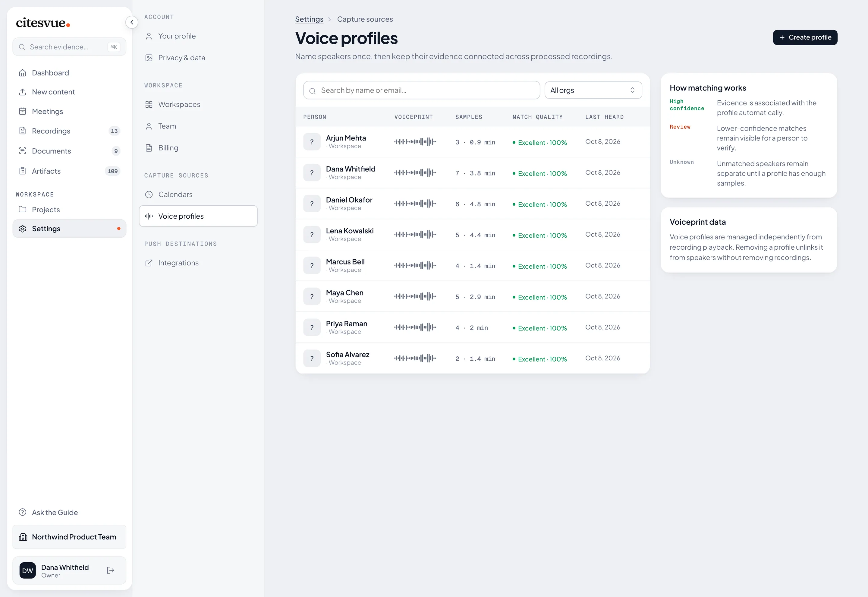Image resolution: width=868 pixels, height=597 pixels.
Task: Click the Integrations external-link icon
Action: point(149,263)
